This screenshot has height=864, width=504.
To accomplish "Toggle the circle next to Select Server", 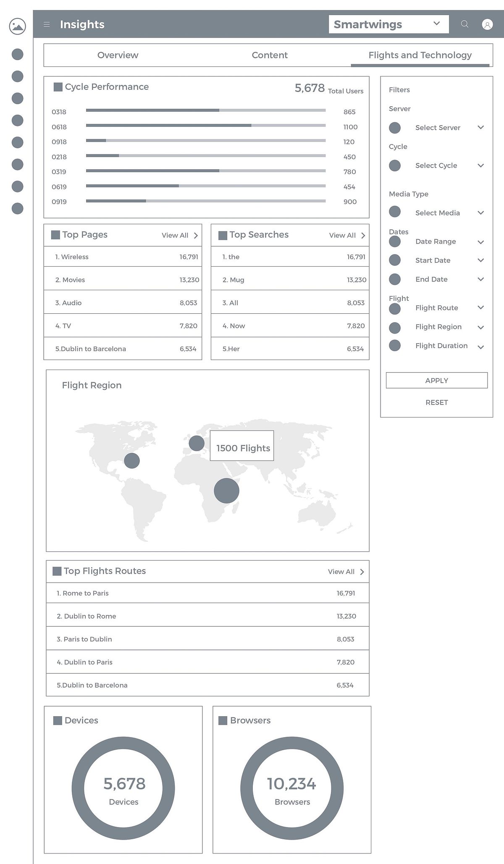I will tap(395, 128).
